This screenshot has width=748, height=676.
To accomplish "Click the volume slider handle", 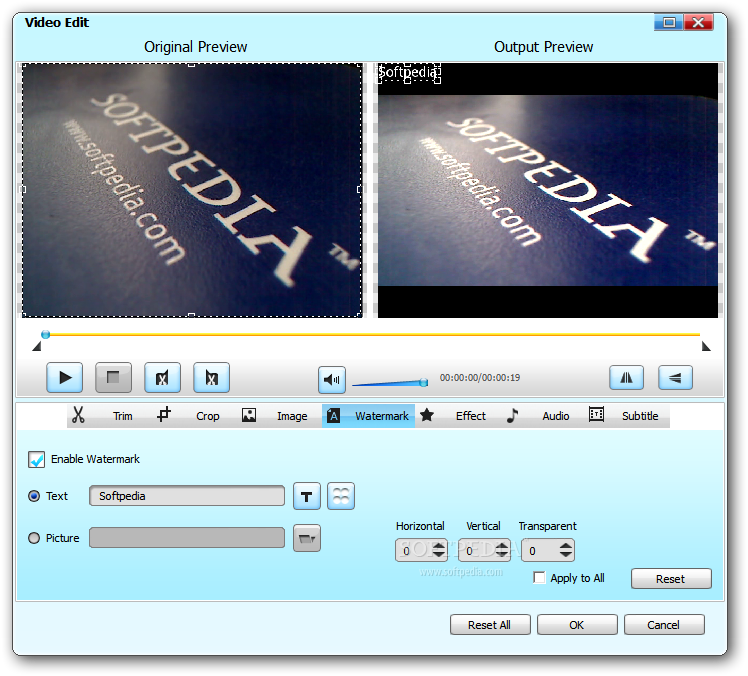I will [x=424, y=382].
